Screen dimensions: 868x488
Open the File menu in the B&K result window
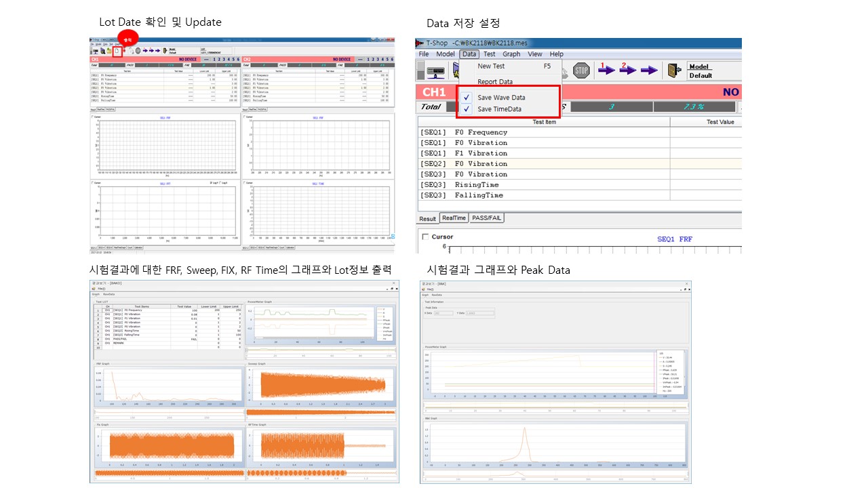tap(430, 289)
